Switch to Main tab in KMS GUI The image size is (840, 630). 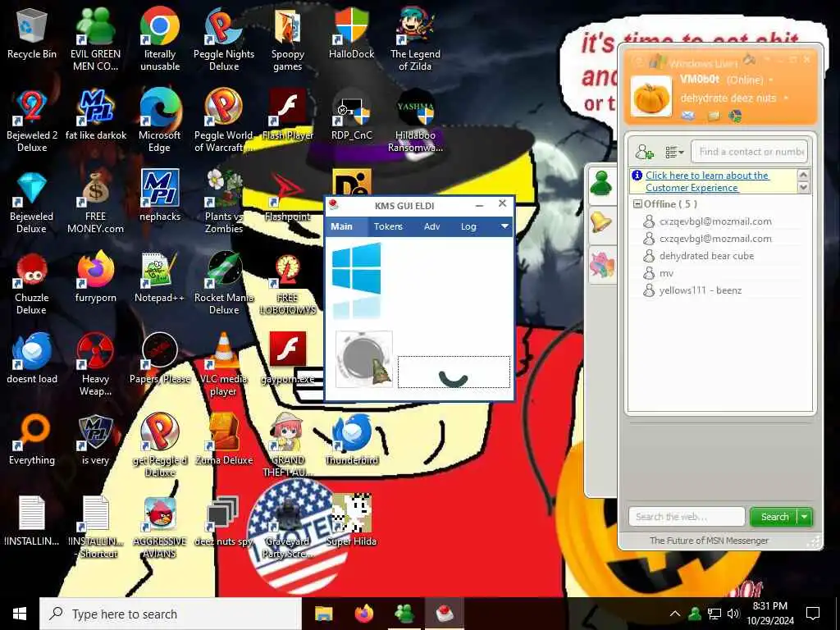342,226
